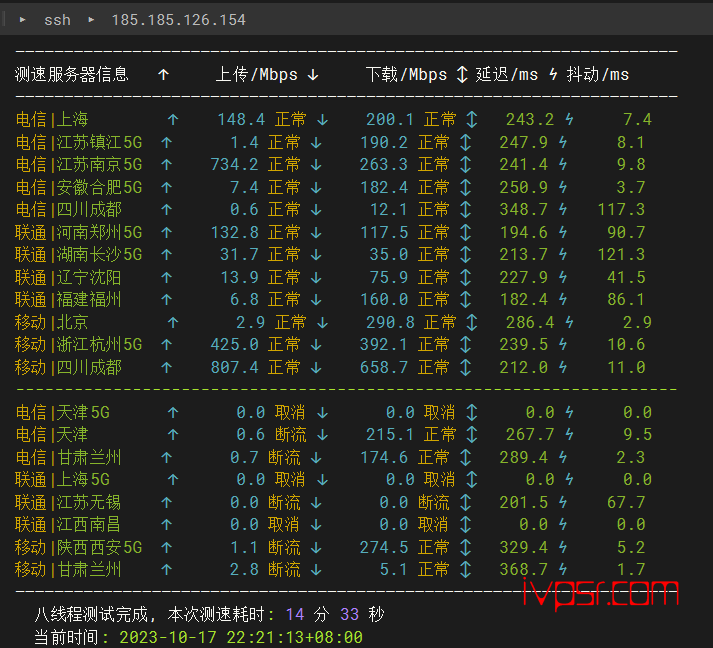The width and height of the screenshot is (713, 648).
Task: Click the download arrow in header row
Action: coord(313,75)
